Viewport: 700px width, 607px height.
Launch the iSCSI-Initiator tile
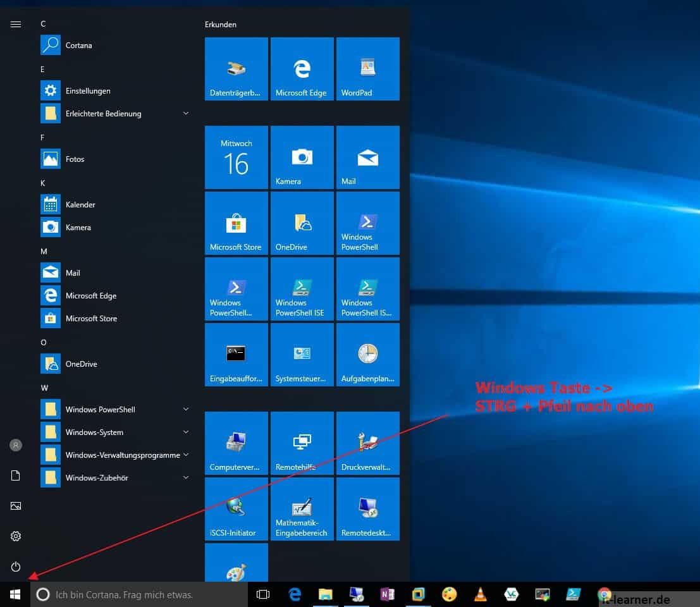click(x=236, y=509)
